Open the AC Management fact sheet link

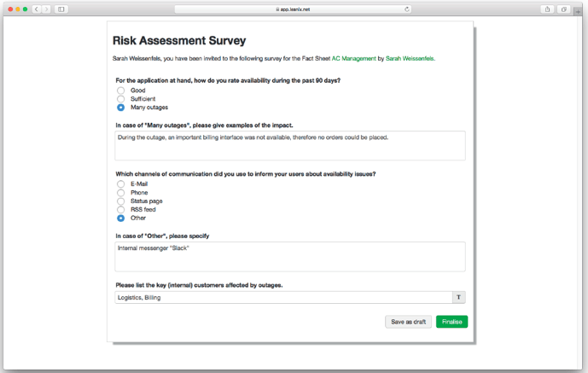[353, 59]
